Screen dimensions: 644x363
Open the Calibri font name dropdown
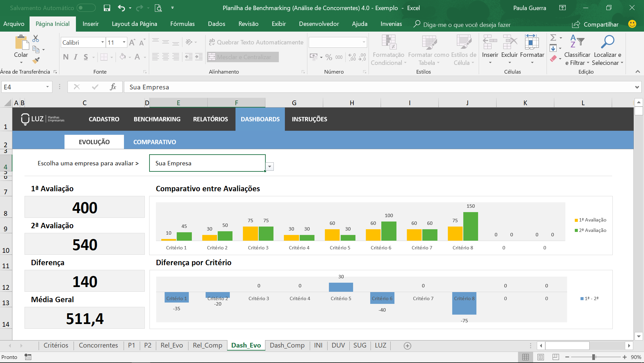click(x=102, y=42)
